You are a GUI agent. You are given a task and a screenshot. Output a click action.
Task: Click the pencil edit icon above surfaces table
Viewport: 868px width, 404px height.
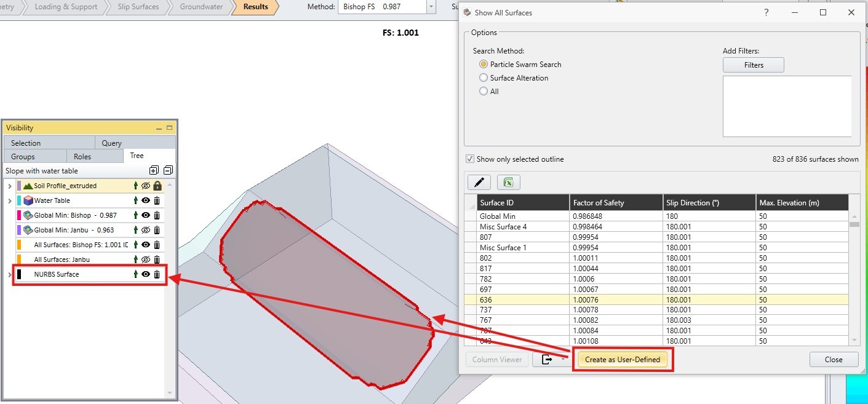(479, 182)
